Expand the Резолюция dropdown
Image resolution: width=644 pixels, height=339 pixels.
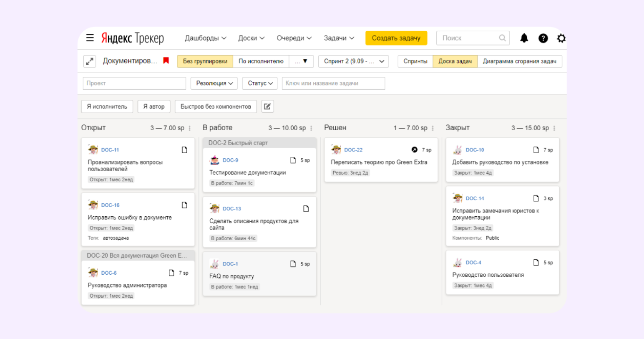coord(214,83)
